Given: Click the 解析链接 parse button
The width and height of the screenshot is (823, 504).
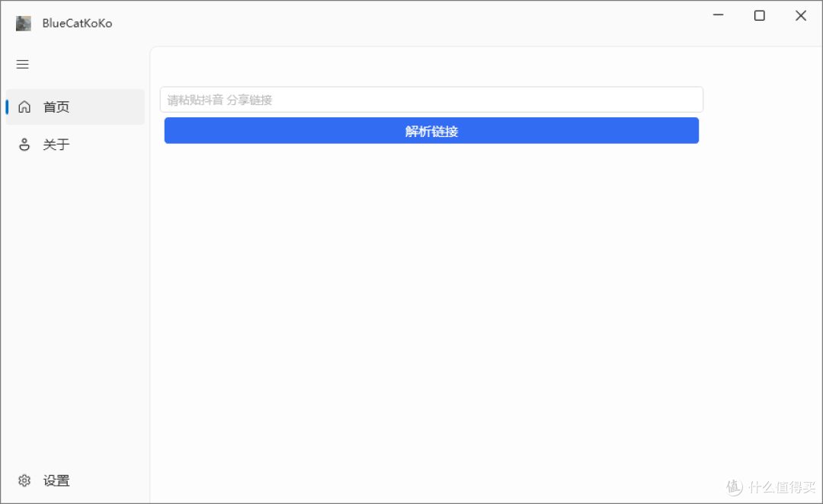Looking at the screenshot, I should click(x=431, y=131).
